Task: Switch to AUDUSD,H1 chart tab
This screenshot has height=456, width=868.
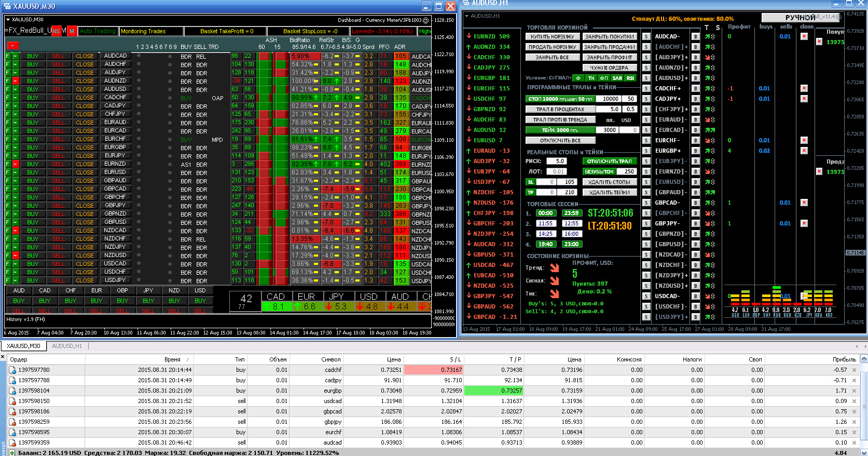Action: 67,346
